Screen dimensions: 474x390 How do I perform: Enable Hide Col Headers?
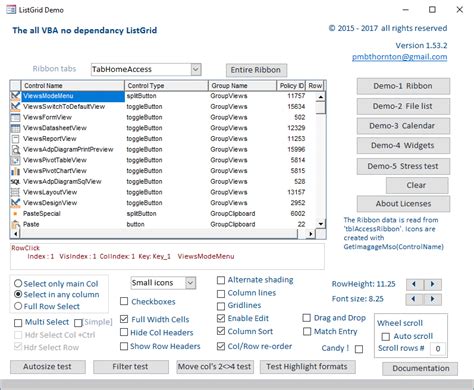124,332
